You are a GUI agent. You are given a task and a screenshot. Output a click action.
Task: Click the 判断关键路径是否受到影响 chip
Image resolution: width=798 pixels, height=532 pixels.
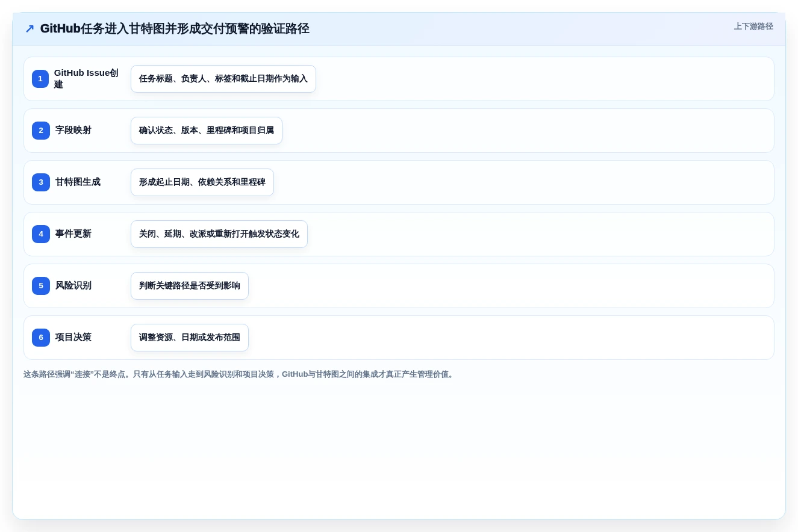(x=190, y=286)
